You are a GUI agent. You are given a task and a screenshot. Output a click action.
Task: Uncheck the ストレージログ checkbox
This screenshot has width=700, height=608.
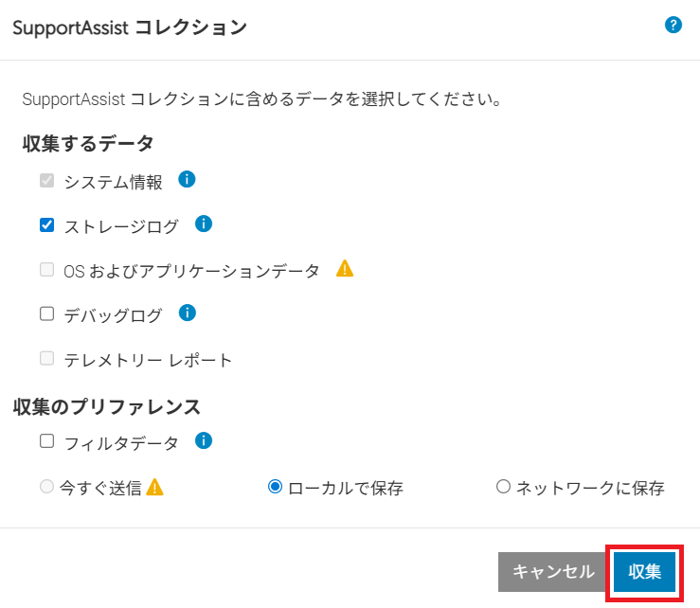(46, 225)
